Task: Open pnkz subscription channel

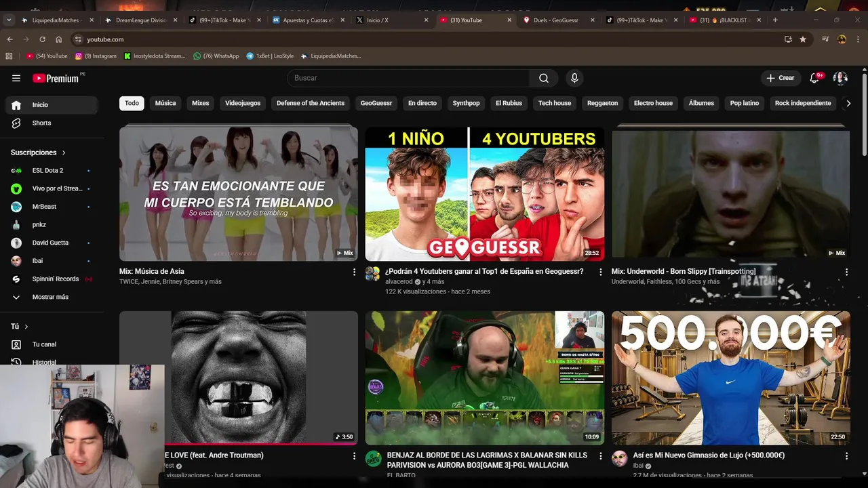Action: (x=52, y=224)
